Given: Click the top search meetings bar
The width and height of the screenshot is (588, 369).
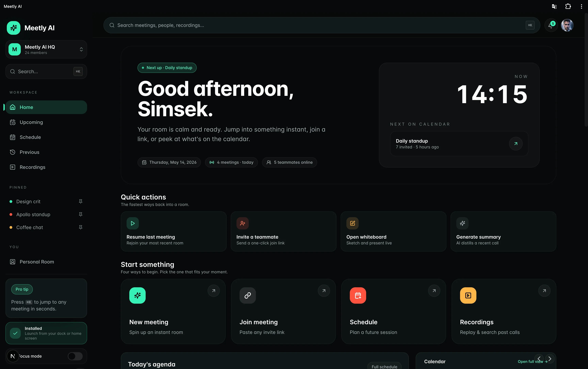Looking at the screenshot, I should coord(322,25).
